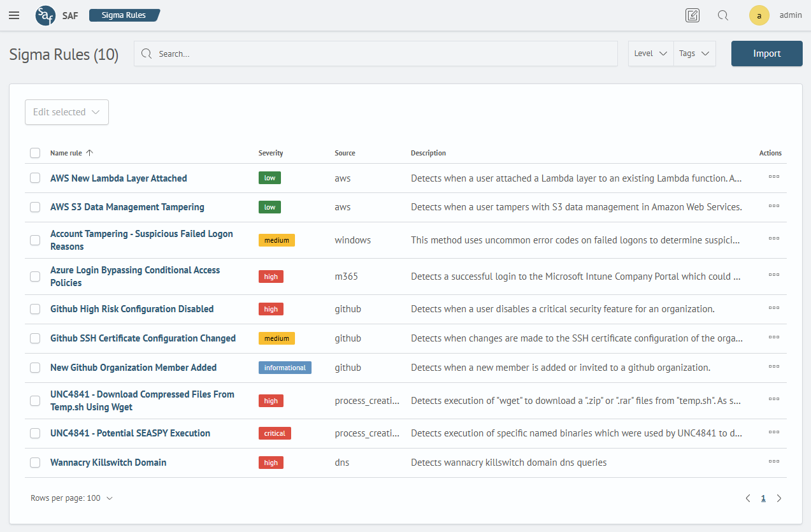Open New Github Organization Member Added rule
Viewport: 811px width, 532px height.
click(133, 368)
